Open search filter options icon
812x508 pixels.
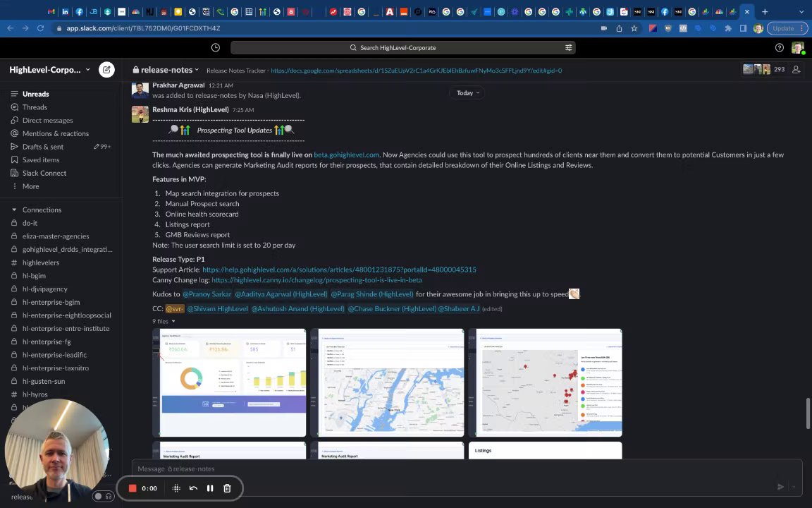pos(568,48)
